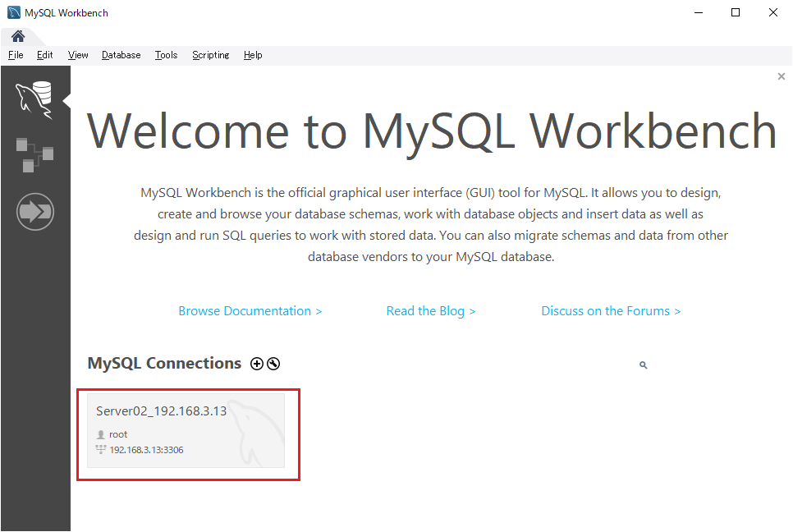Open the Database menu

(121, 55)
